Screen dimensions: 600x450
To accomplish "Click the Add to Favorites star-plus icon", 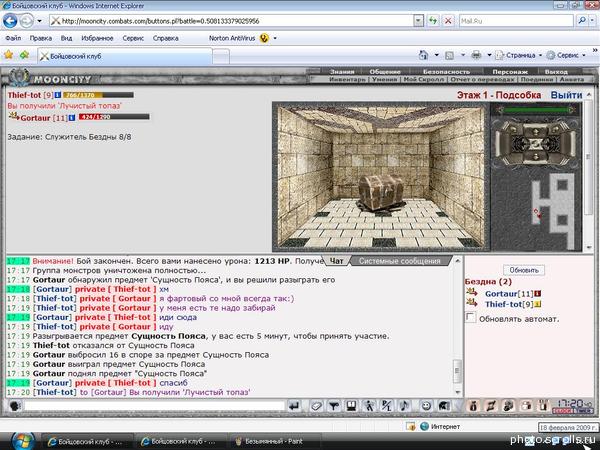I will click(x=24, y=55).
